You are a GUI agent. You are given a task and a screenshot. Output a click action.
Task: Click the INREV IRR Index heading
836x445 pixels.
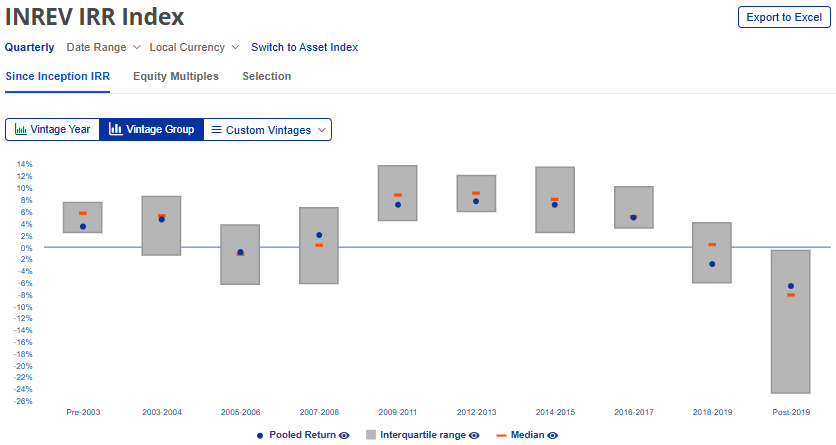[x=94, y=17]
